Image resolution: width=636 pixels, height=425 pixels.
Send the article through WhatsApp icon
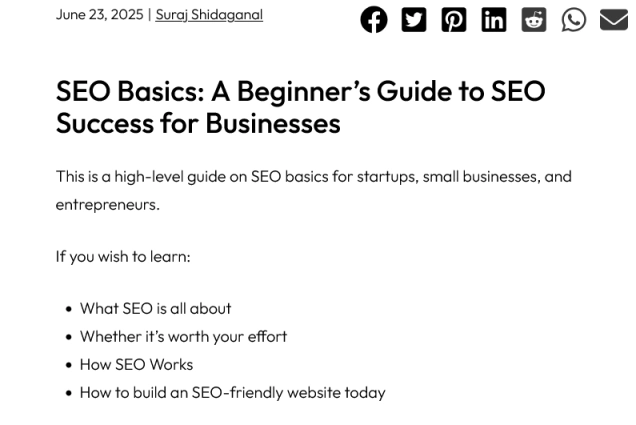pos(573,20)
